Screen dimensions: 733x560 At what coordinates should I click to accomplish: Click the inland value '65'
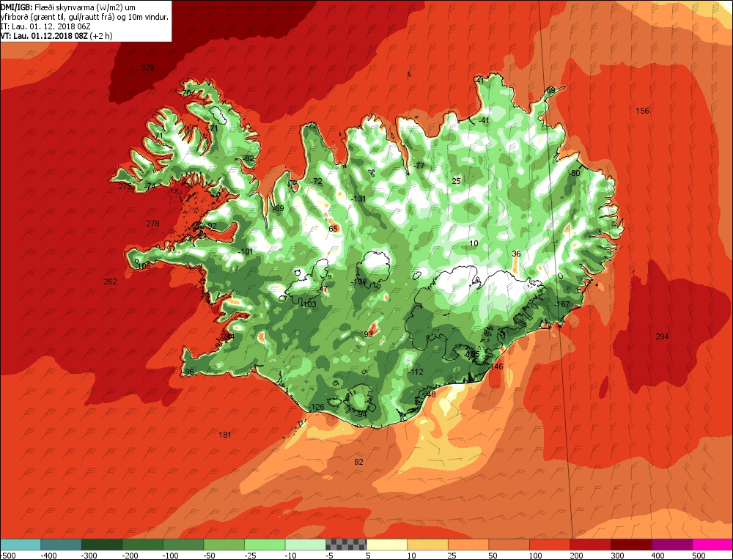pyautogui.click(x=333, y=229)
